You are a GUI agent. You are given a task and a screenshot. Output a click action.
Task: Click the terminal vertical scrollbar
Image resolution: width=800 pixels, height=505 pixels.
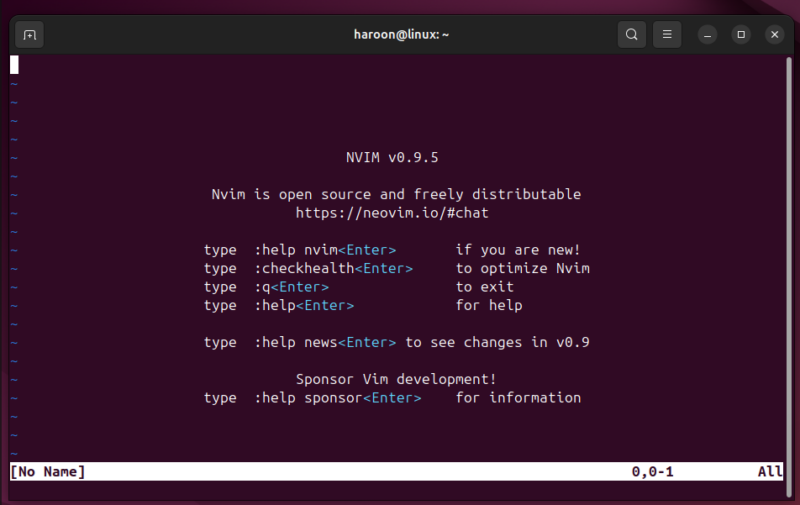[789, 275]
